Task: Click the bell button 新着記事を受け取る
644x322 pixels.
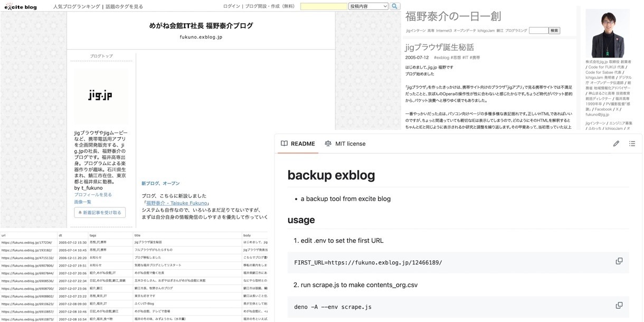Action: [x=100, y=212]
